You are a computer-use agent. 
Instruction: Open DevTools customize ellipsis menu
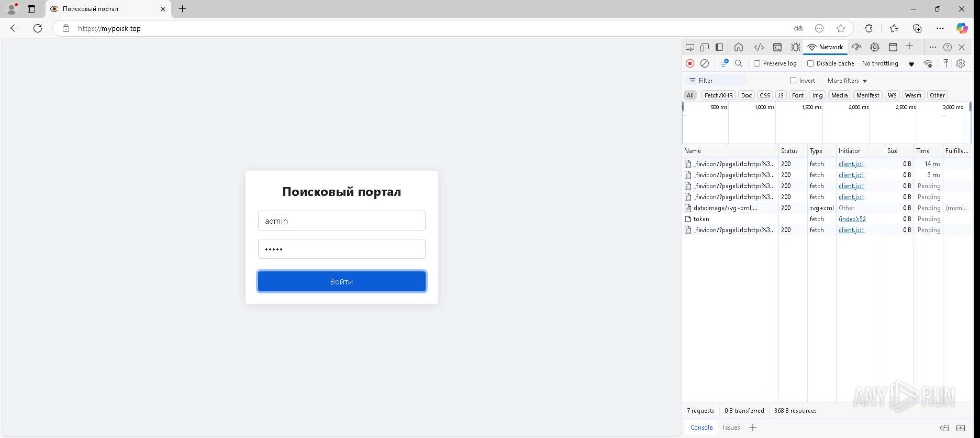pyautogui.click(x=933, y=47)
